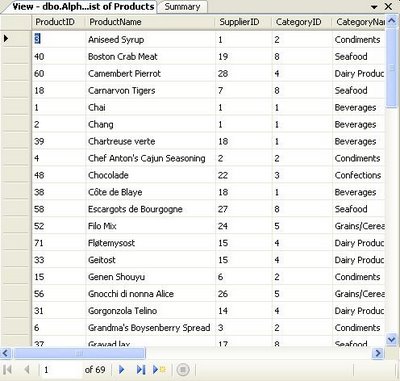
Task: Jump to the last record
Action: [141, 369]
